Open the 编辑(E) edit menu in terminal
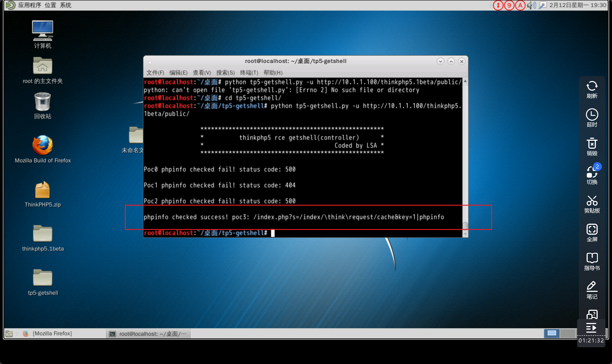This screenshot has width=612, height=364. click(x=178, y=73)
